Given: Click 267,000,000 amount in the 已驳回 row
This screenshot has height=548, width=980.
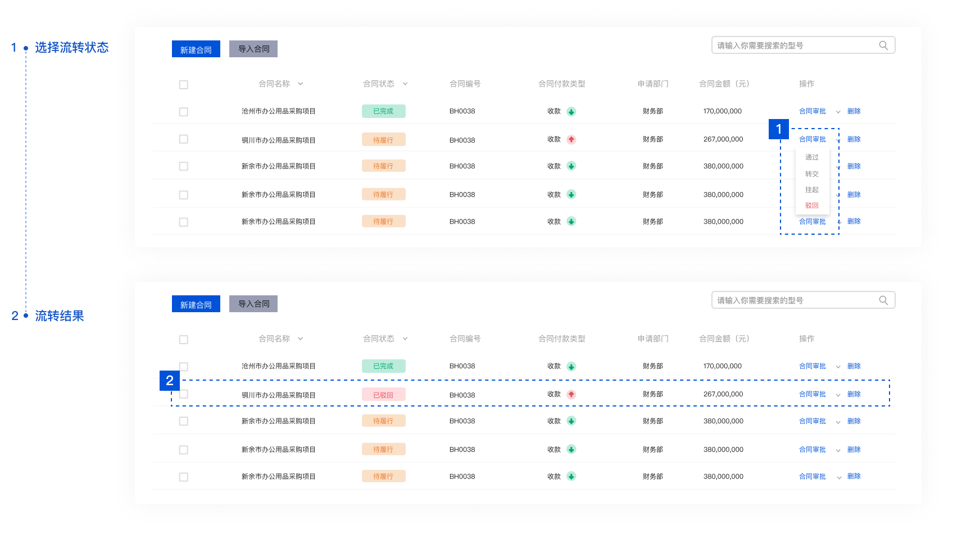Looking at the screenshot, I should click(x=723, y=394).
